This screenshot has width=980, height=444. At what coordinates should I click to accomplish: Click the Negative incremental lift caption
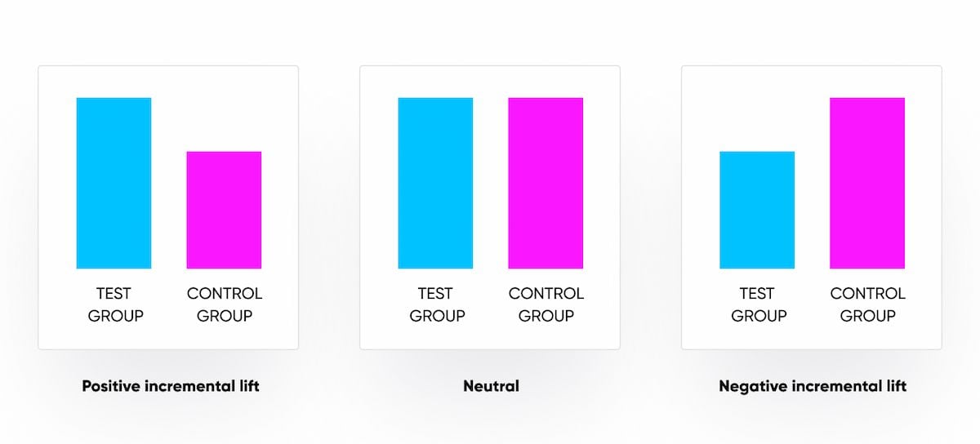[x=813, y=386]
